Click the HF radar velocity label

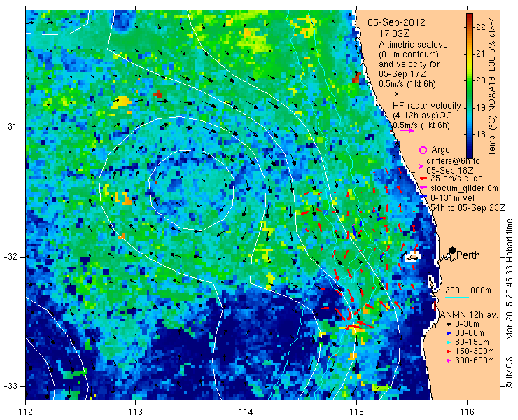click(426, 106)
